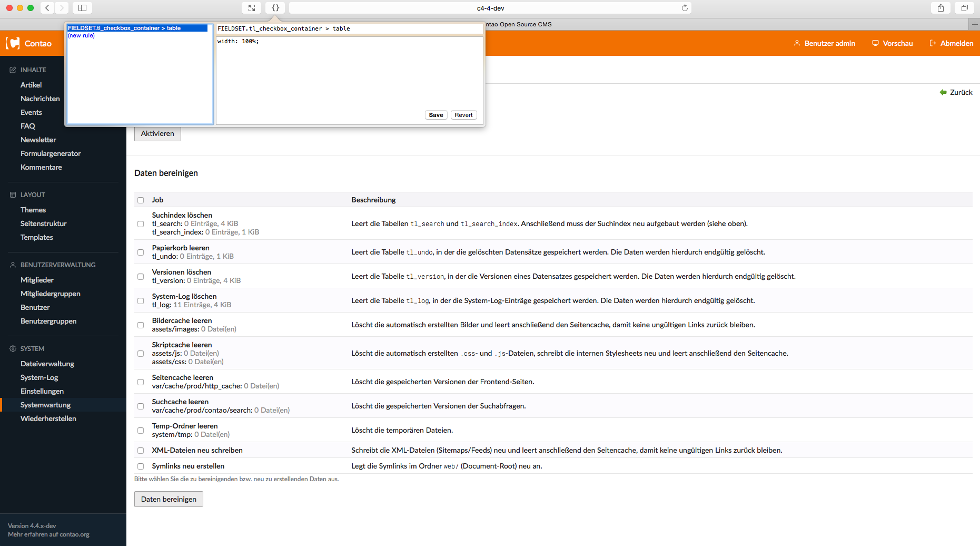The image size is (980, 546).
Task: Open Templates in the sidebar
Action: 37,237
